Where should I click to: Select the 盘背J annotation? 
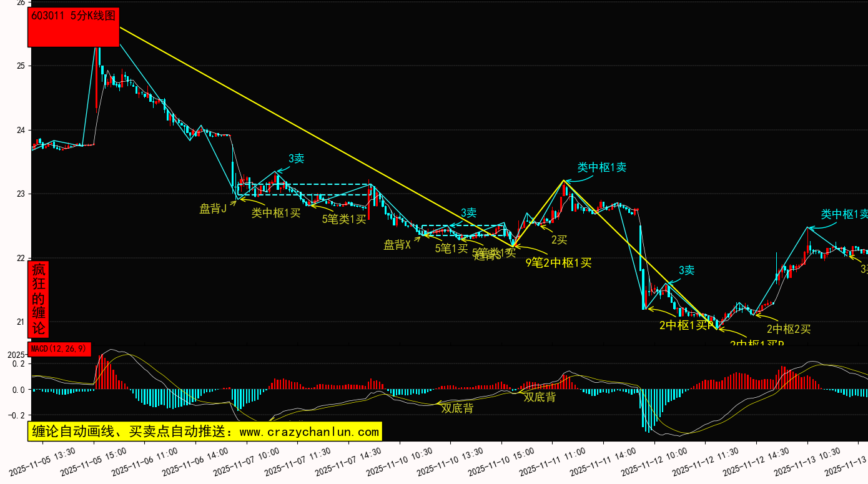pos(212,209)
